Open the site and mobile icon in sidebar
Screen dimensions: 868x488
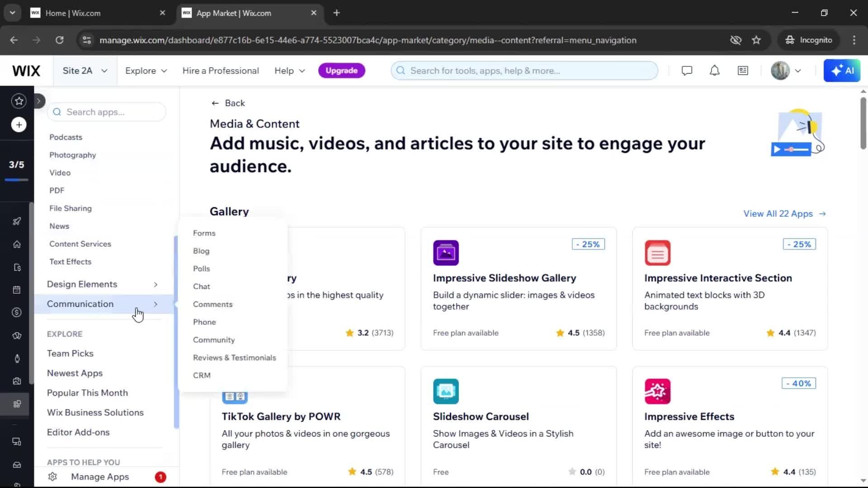coord(17,441)
